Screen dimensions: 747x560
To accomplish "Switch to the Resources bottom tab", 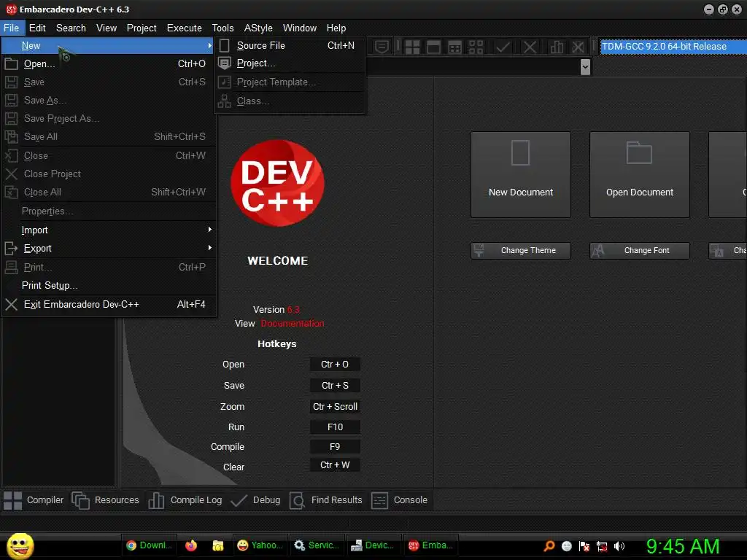I will pos(105,500).
